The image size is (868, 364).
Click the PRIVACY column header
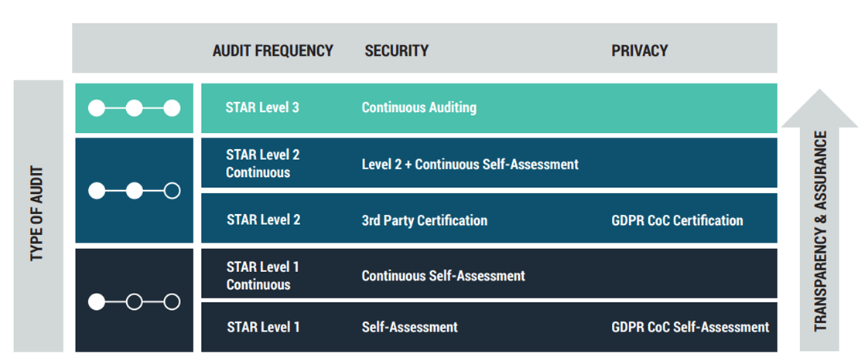[x=639, y=51]
